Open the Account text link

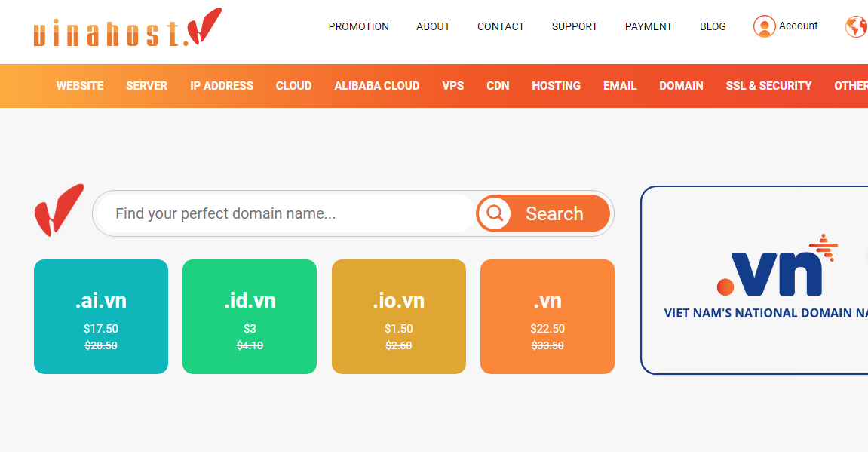(x=798, y=26)
